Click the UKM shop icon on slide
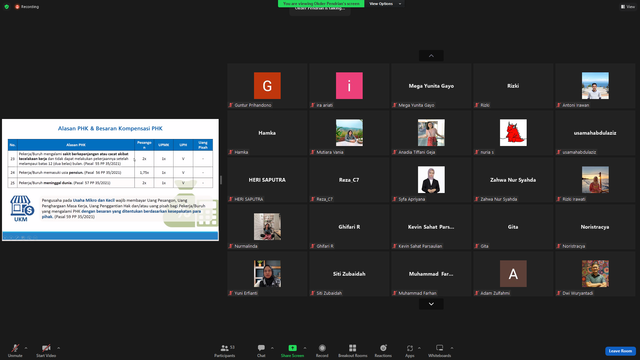640x360 pixels. coord(22,208)
